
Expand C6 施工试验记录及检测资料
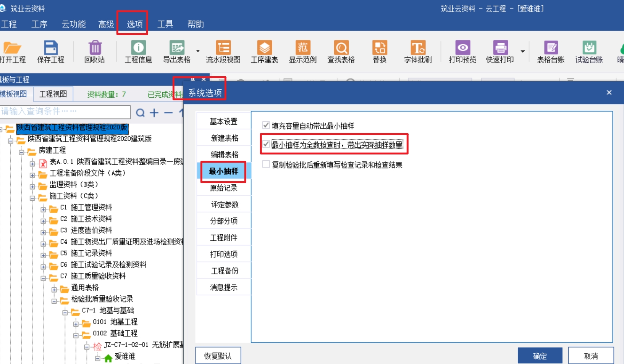[x=43, y=267]
